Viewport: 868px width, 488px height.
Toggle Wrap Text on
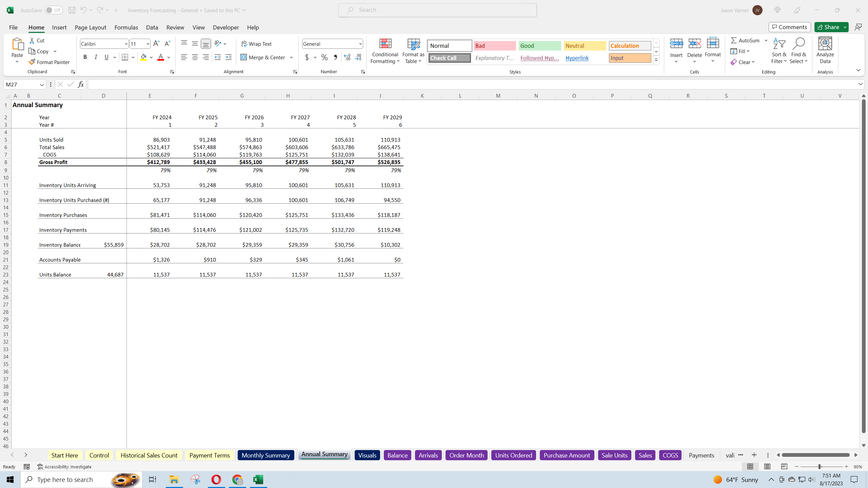[x=257, y=43]
